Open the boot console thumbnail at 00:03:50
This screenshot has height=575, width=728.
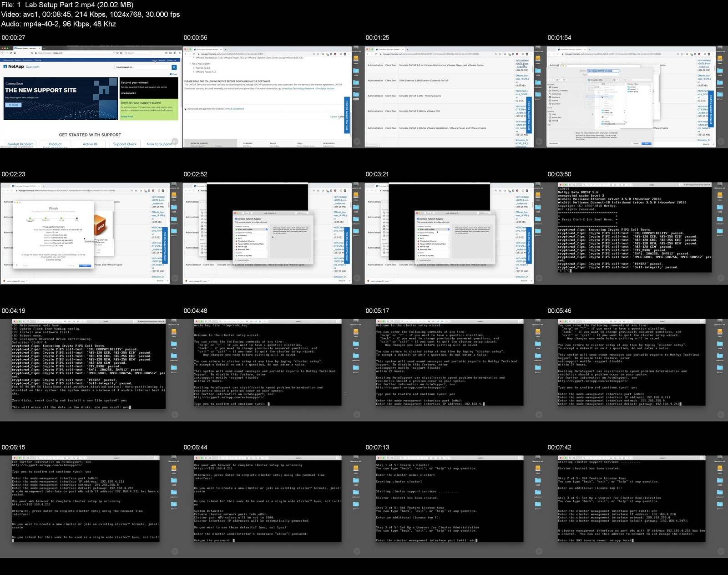(x=637, y=233)
